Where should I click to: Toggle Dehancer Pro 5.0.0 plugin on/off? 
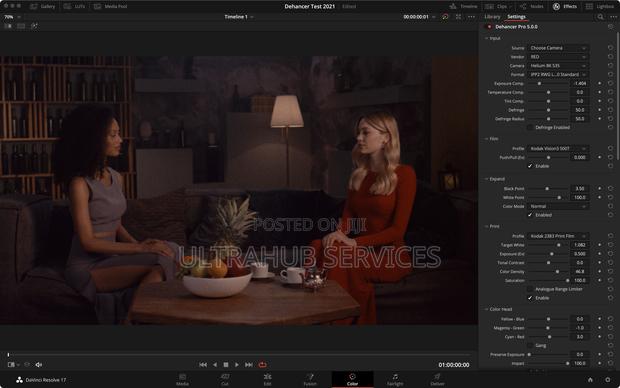[x=489, y=27]
